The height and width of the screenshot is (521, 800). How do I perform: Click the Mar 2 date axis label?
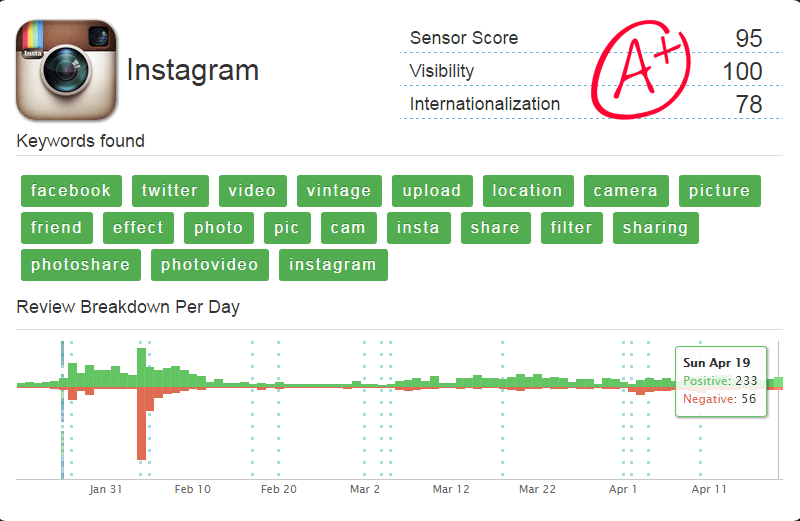[x=365, y=489]
